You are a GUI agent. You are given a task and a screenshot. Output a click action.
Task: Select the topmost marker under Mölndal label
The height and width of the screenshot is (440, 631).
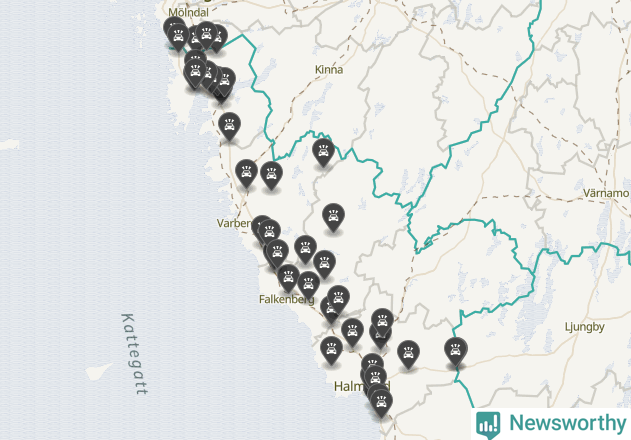tap(174, 27)
